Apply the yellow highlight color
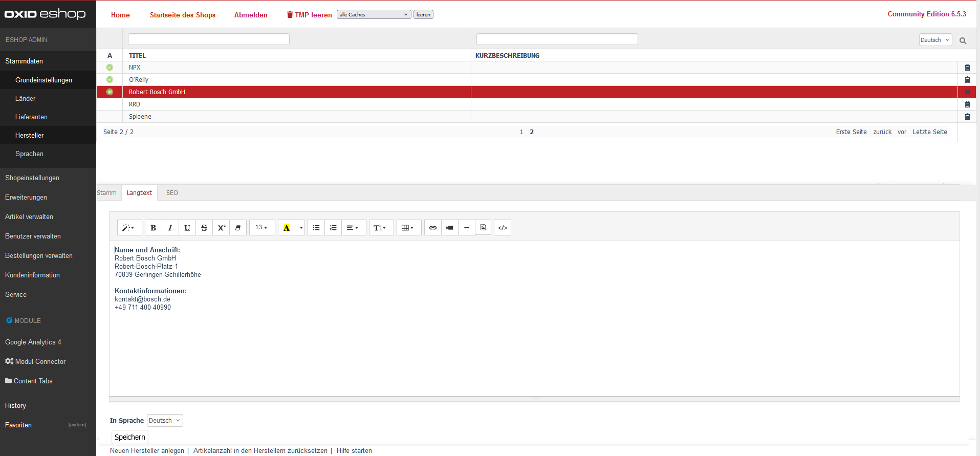Viewport: 980px width, 456px height. point(287,228)
